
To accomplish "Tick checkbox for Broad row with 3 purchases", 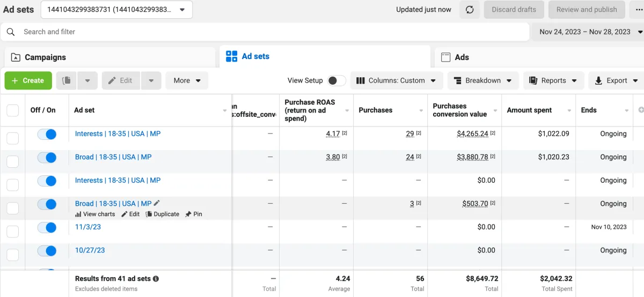I will coord(12,208).
